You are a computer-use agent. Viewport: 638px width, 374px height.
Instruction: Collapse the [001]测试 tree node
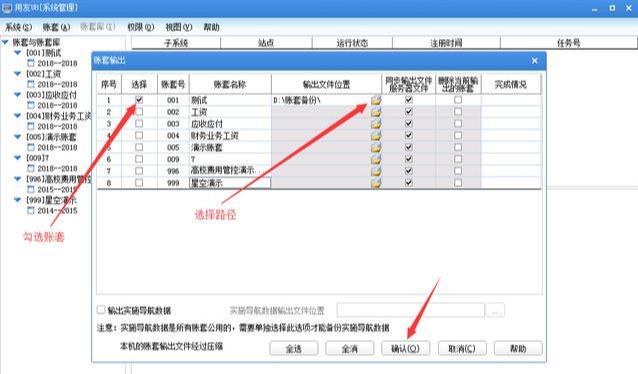coord(17,52)
